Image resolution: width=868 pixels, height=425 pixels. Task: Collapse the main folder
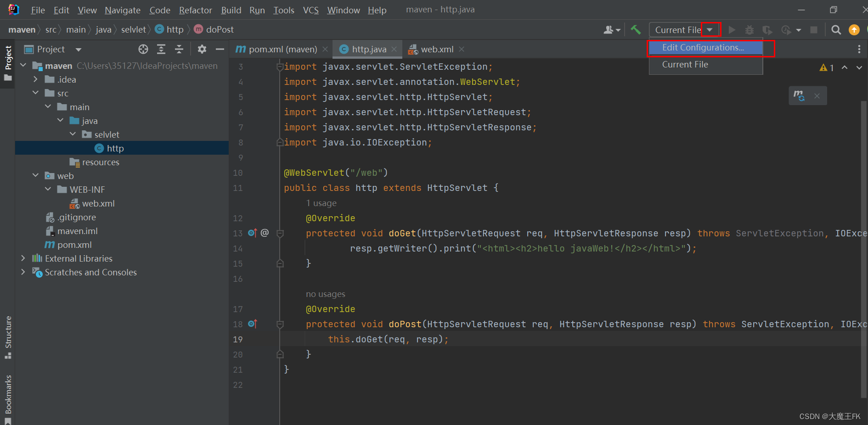coord(48,106)
